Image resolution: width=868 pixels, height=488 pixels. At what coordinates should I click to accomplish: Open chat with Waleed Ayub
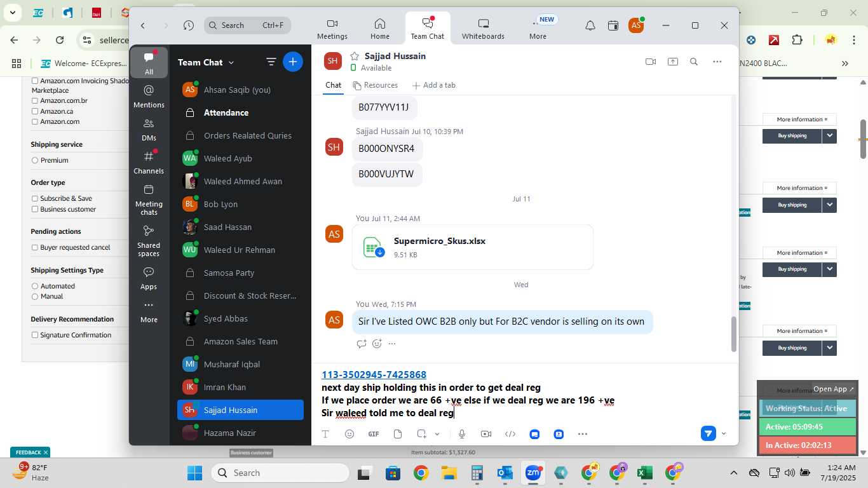click(x=240, y=158)
